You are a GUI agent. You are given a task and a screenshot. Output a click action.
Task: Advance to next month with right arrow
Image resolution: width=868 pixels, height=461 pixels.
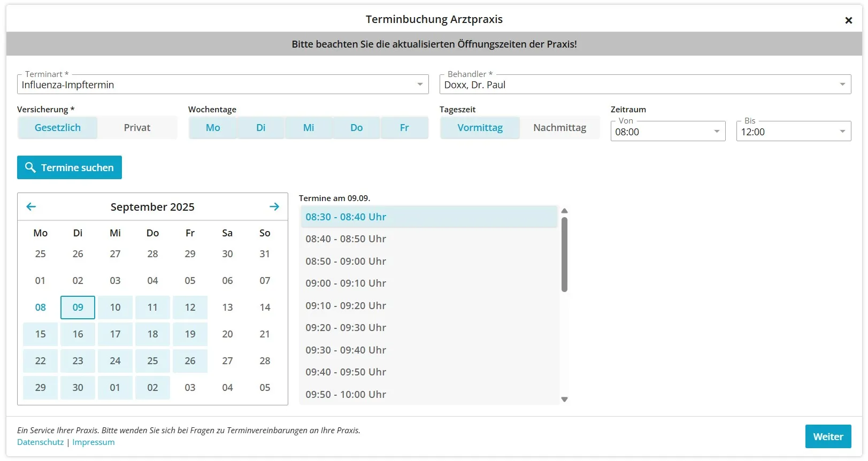[274, 207]
